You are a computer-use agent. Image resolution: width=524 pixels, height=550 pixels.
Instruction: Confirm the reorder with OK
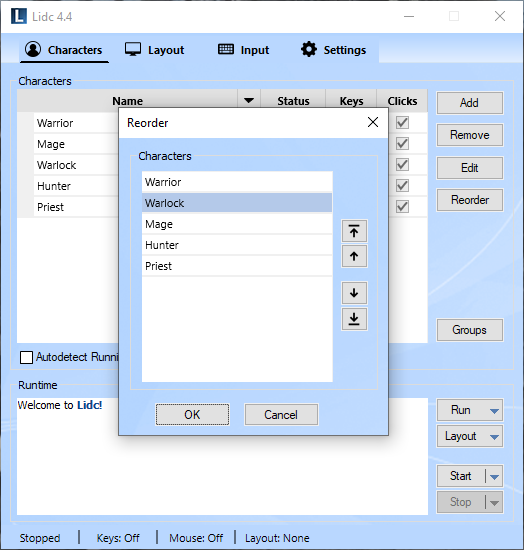tap(193, 415)
